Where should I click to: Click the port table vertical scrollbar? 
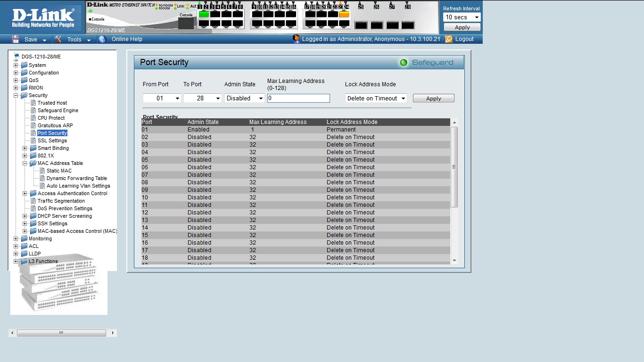pos(454,167)
